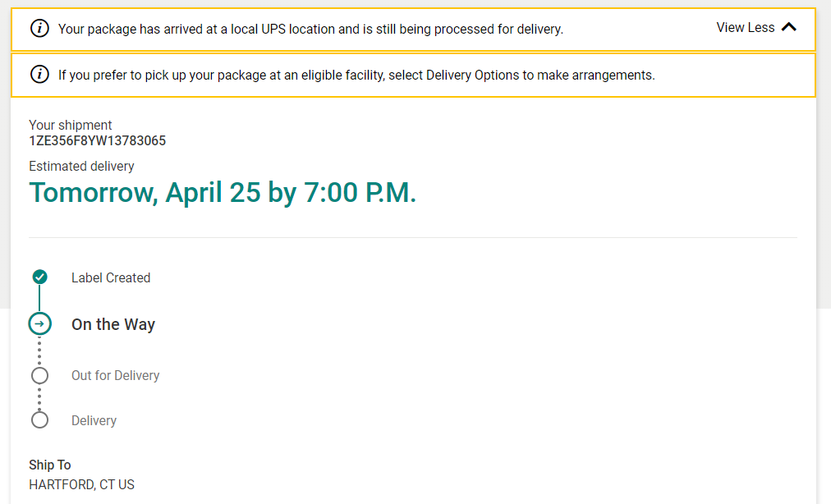Click the Estimated delivery label
Screen dimensions: 831x504
click(x=81, y=166)
